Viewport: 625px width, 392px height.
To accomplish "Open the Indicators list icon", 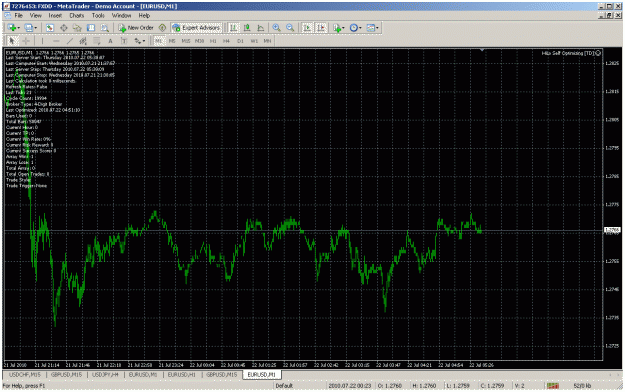I will point(337,28).
